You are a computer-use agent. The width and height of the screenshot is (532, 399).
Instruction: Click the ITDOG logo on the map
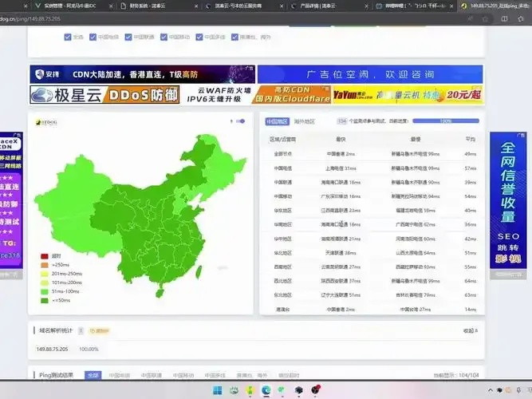(x=46, y=122)
